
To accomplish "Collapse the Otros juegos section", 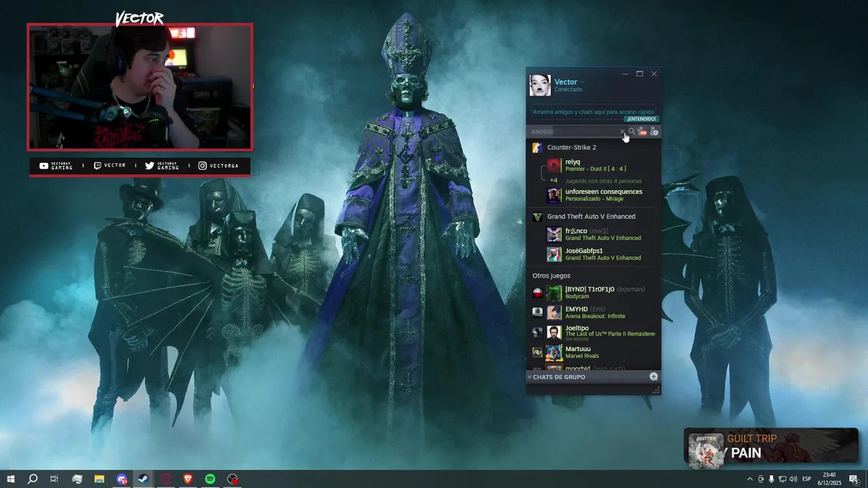I will tap(551, 276).
